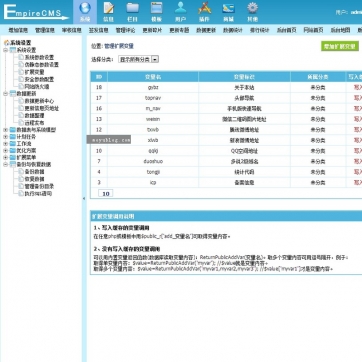Image resolution: width=362 pixels, height=362 pixels.
Task: Collapse 数据更新 node with its minus toggle
Action: [5, 94]
